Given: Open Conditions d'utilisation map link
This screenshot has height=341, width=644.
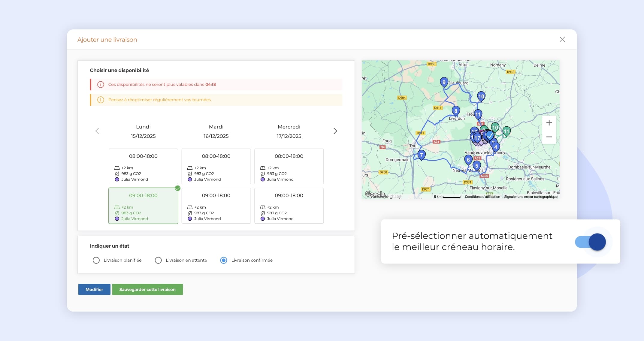Looking at the screenshot, I should [482, 197].
